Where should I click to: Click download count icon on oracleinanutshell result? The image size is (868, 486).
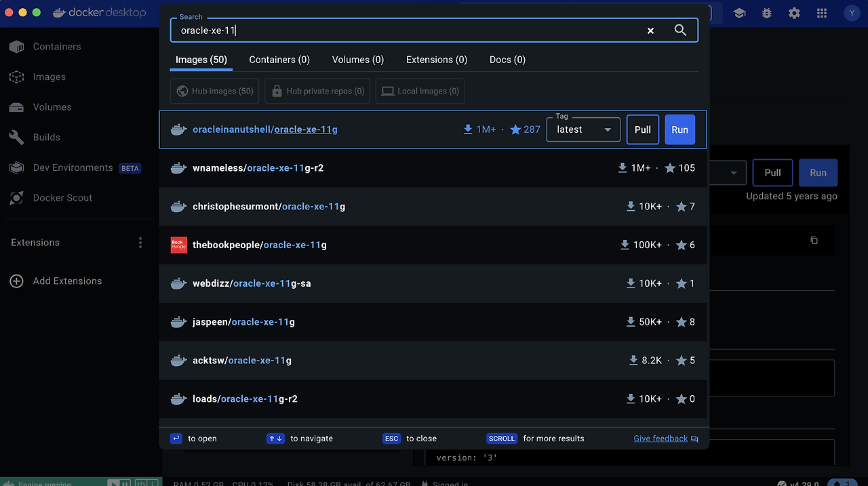(468, 129)
